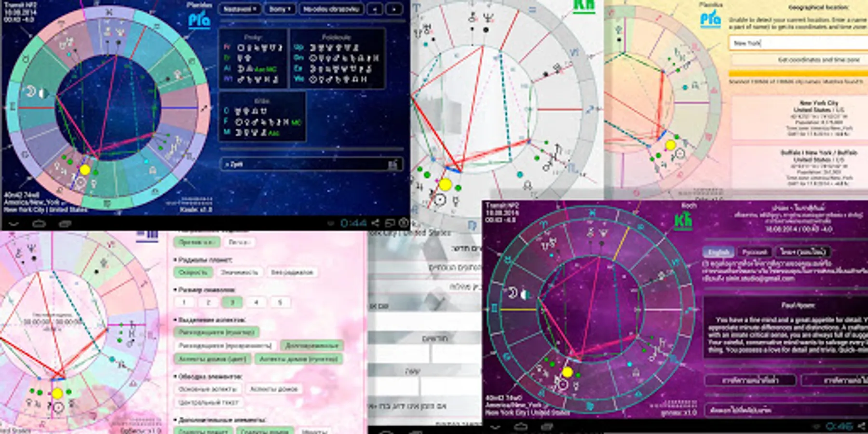Screen dimensions: 868x434
Task: Toggle Расходящиеся (пунктир) option
Action: [x=217, y=332]
